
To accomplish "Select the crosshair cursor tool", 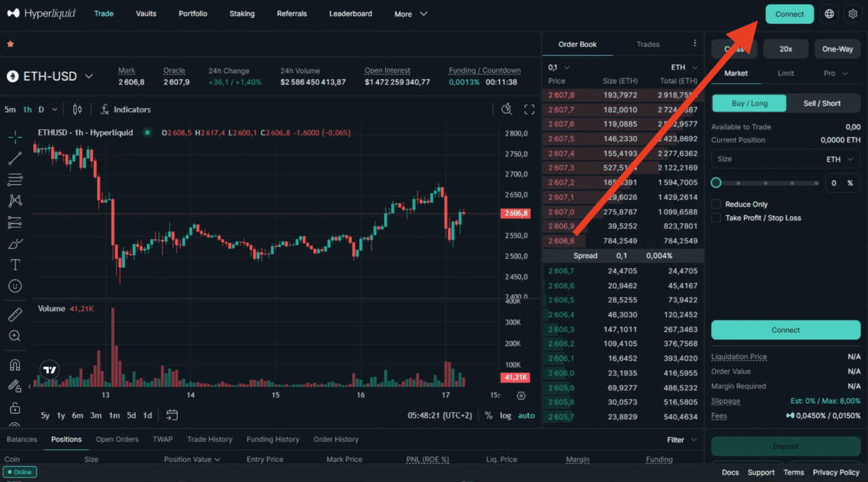I will click(14, 137).
